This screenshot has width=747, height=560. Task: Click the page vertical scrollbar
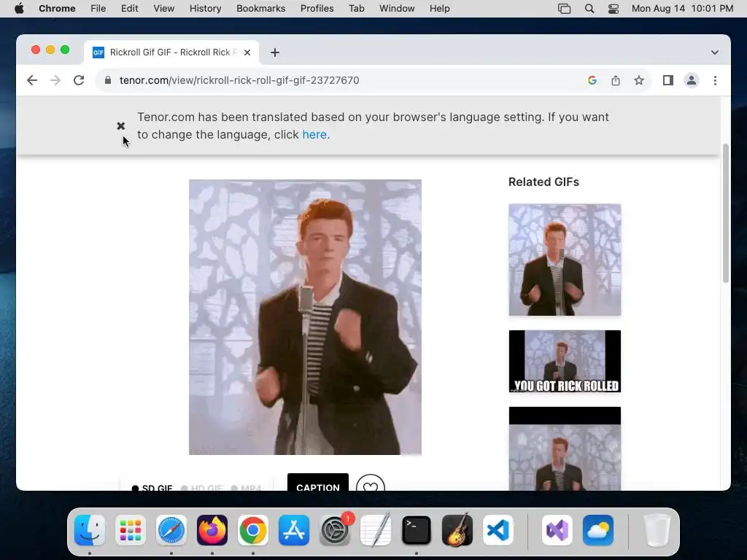[x=726, y=213]
